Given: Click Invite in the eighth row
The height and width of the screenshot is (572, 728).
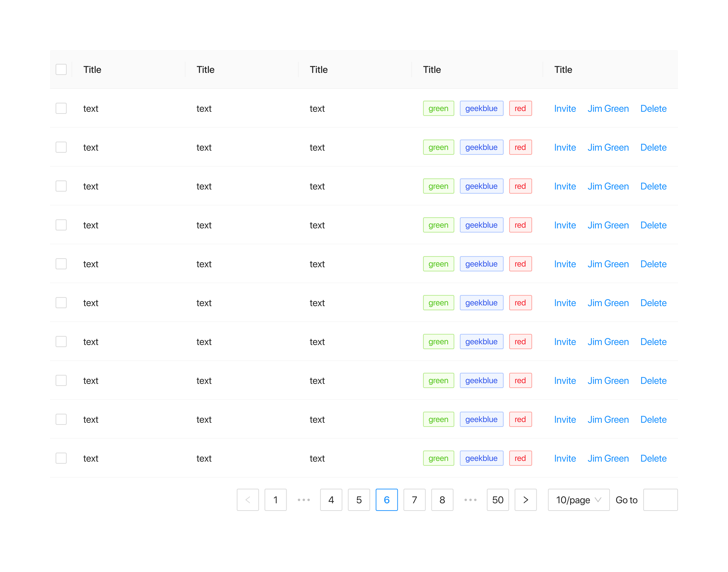Looking at the screenshot, I should tap(565, 380).
